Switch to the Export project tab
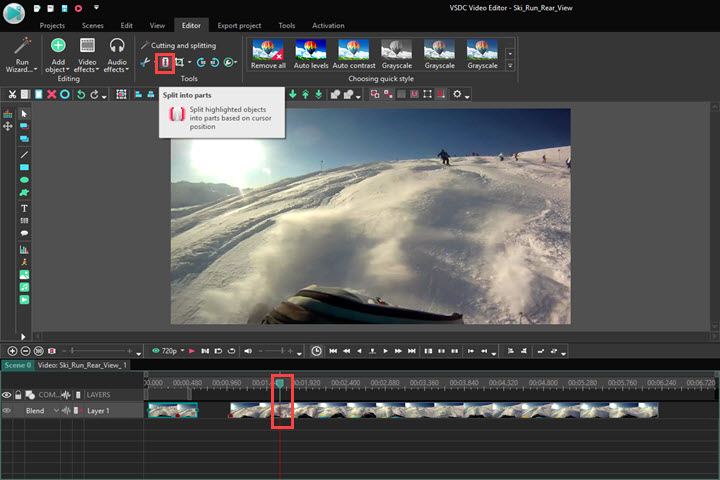 [238, 25]
